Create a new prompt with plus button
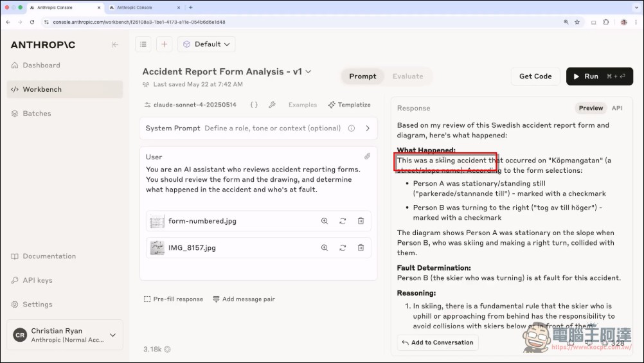This screenshot has width=644, height=363. click(165, 44)
